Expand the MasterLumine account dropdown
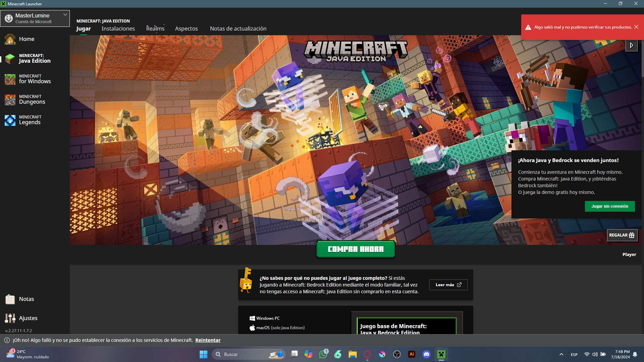The width and height of the screenshot is (644, 362). (65, 15)
